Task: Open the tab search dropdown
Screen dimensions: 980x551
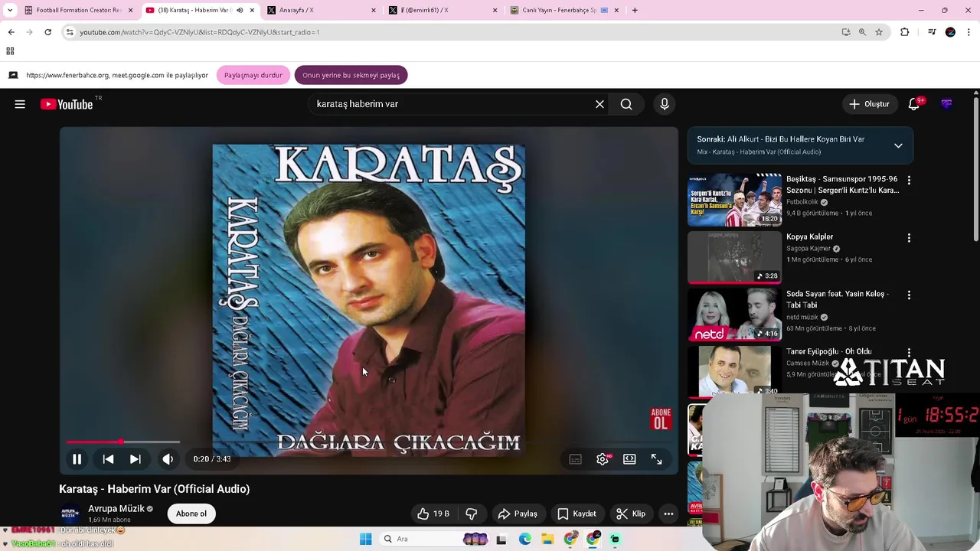Action: coord(10,10)
